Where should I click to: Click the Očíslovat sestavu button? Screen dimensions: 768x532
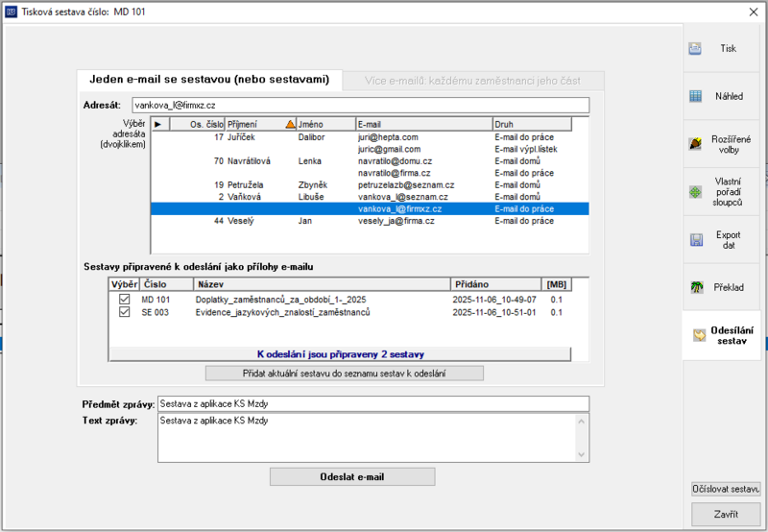pyautogui.click(x=726, y=489)
